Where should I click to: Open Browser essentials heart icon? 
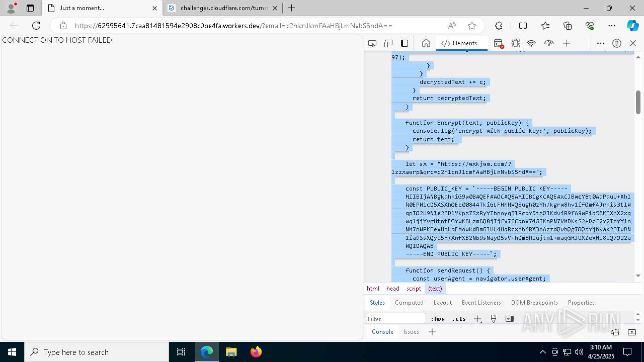point(590,26)
